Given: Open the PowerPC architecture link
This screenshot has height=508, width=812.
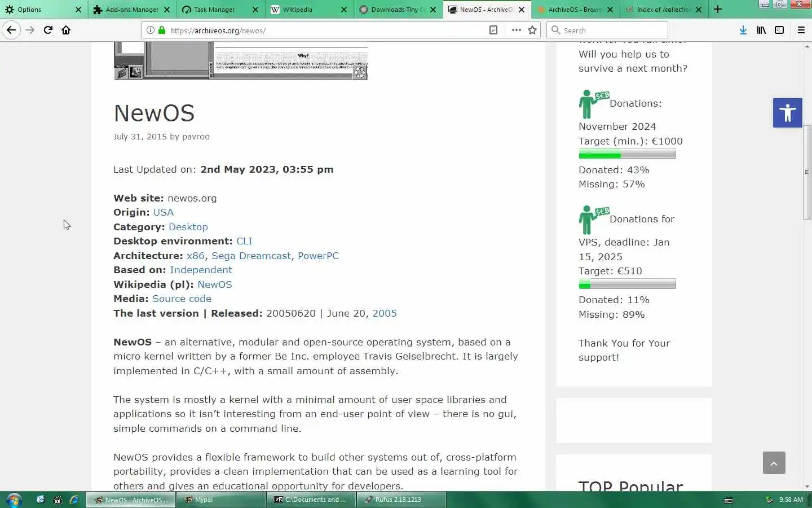Looking at the screenshot, I should pyautogui.click(x=318, y=256).
